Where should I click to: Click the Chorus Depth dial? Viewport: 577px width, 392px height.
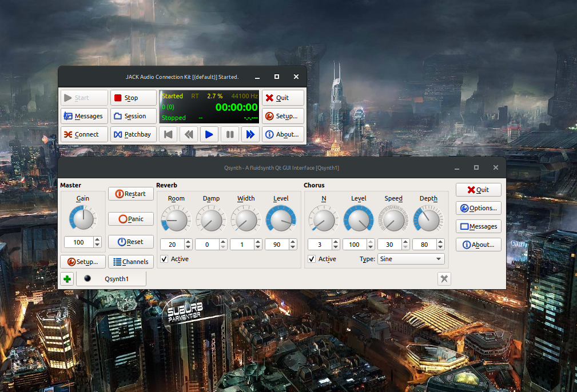(x=428, y=220)
